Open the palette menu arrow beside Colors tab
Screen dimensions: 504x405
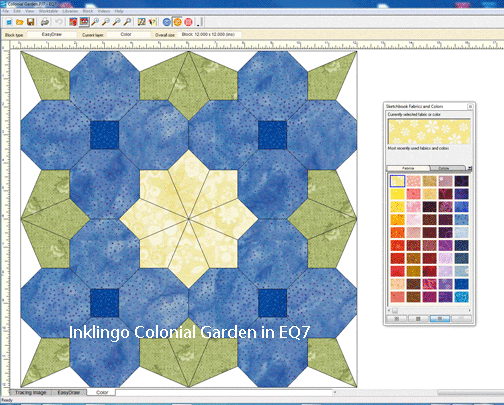[470, 168]
